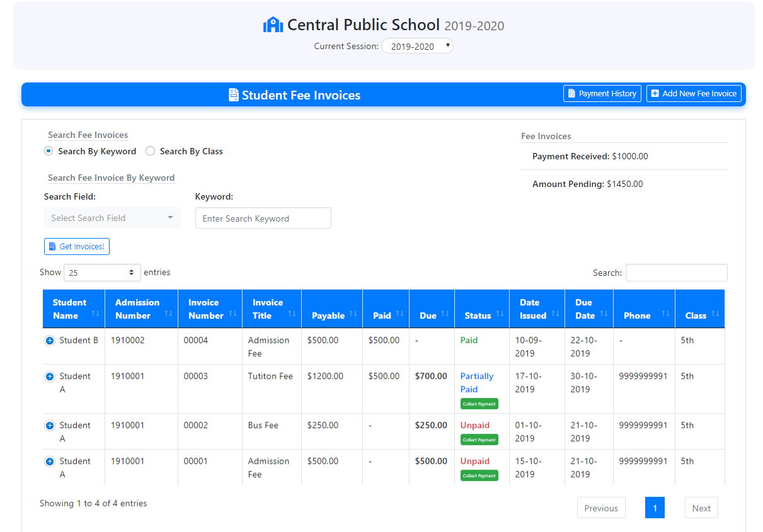Change the Show entries count dropdown
Image resolution: width=763 pixels, height=532 pixels.
pos(102,273)
